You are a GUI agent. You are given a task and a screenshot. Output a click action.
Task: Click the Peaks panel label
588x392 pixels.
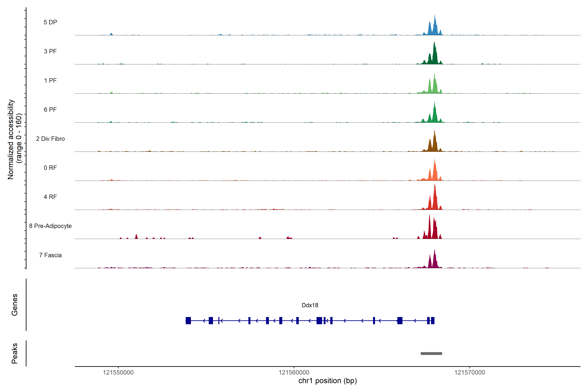coord(15,353)
